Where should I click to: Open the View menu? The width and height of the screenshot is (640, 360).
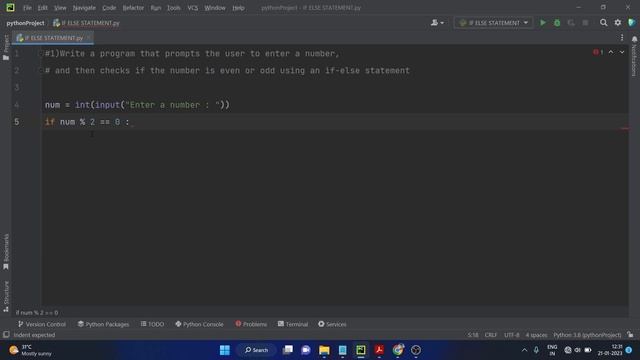[60, 8]
